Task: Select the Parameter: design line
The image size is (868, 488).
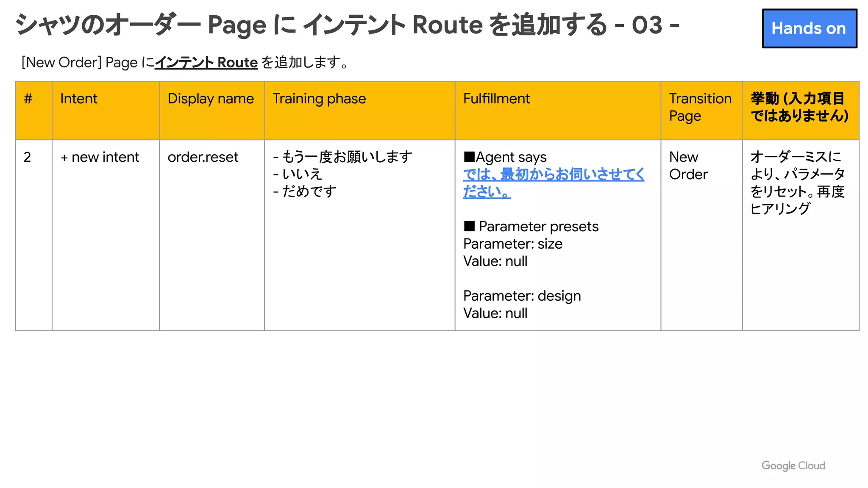Action: (522, 296)
